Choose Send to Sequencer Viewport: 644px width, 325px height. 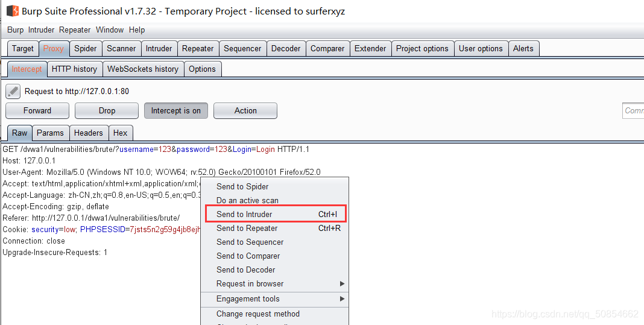274,242
